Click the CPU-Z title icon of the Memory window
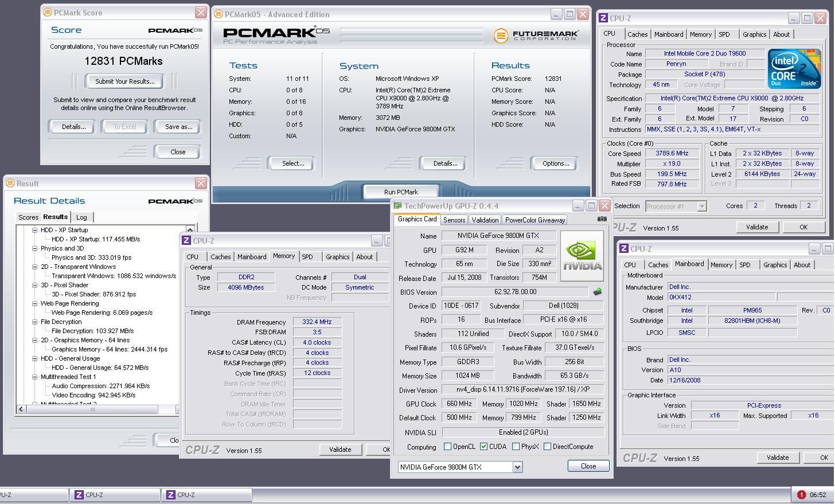Screen dimensions: 835x504 point(186,241)
